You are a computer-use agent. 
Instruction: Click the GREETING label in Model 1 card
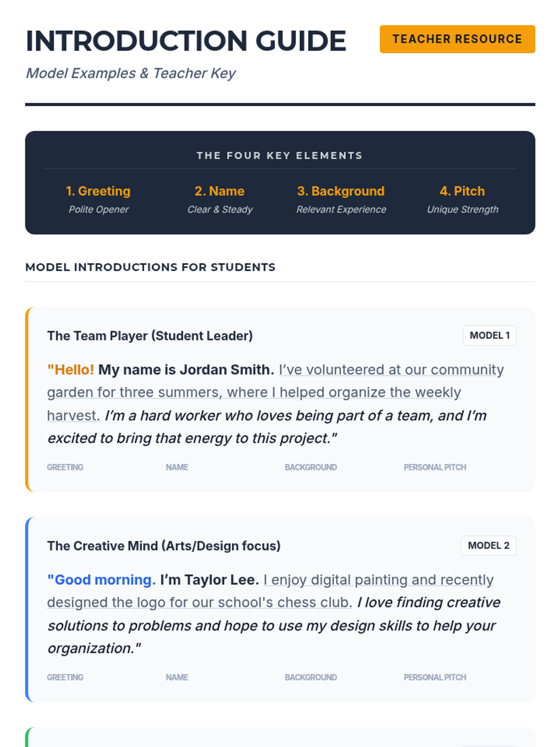click(65, 467)
